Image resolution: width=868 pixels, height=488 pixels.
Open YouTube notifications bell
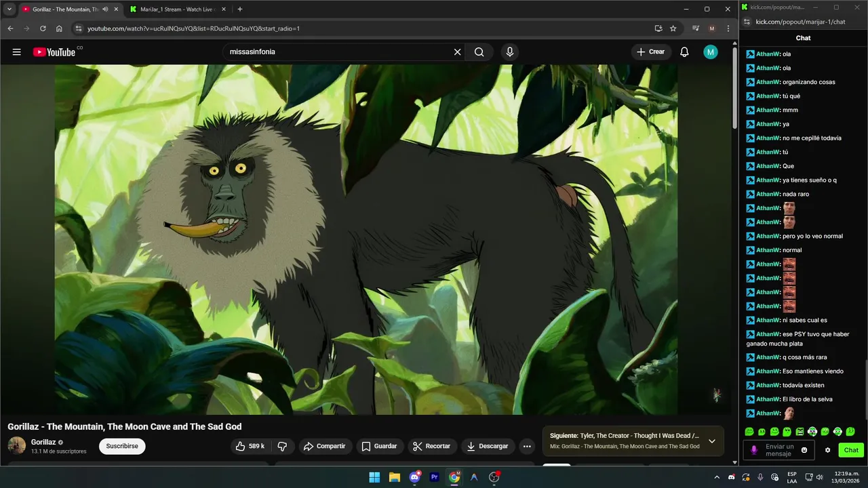[684, 52]
